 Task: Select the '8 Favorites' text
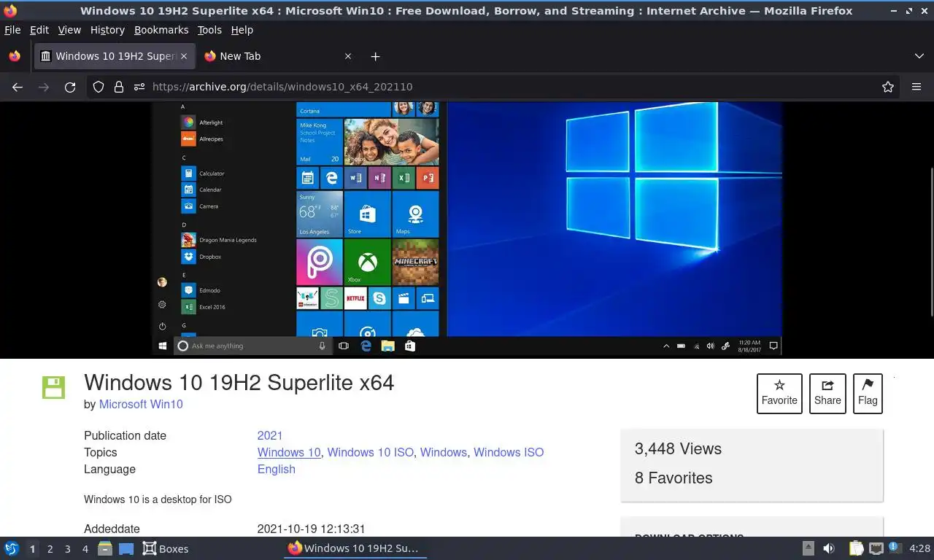coord(674,478)
